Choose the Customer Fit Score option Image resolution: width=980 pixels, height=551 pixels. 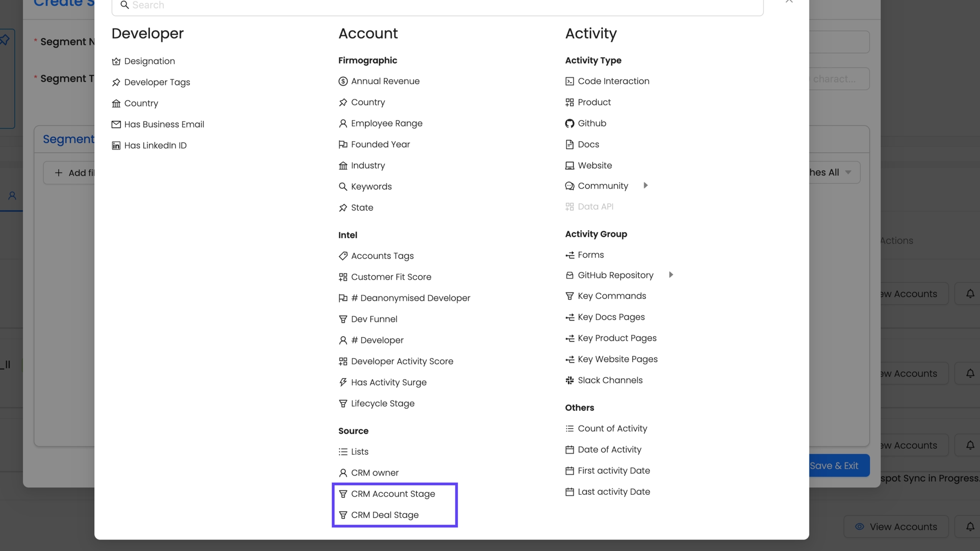point(391,277)
